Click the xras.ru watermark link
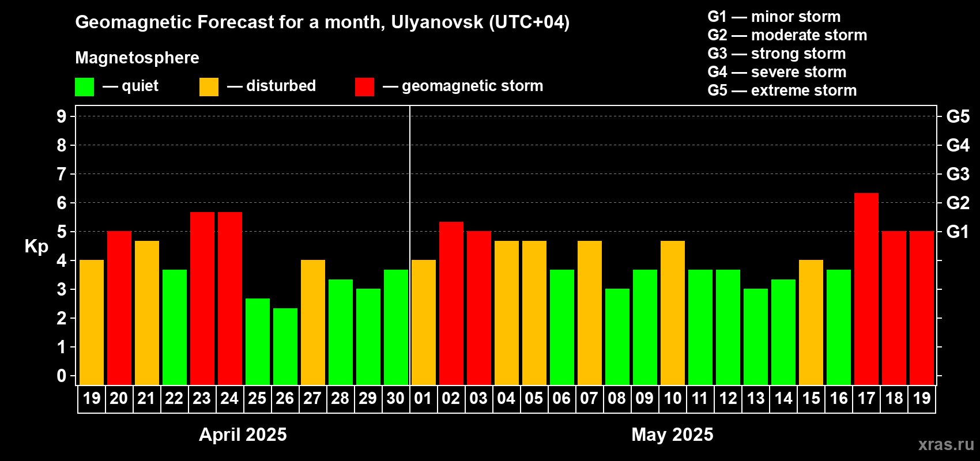Viewport: 980px width, 461px height. click(x=946, y=444)
